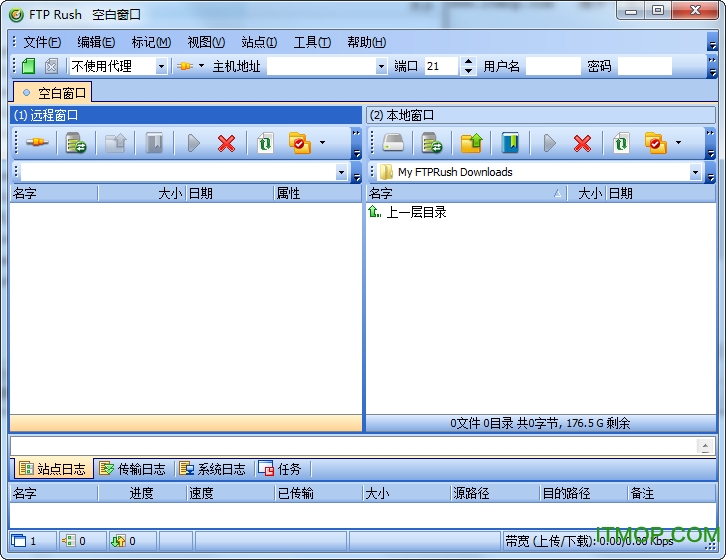The height and width of the screenshot is (560, 726).
Task: Open the 文件(F) menu
Action: (42, 42)
